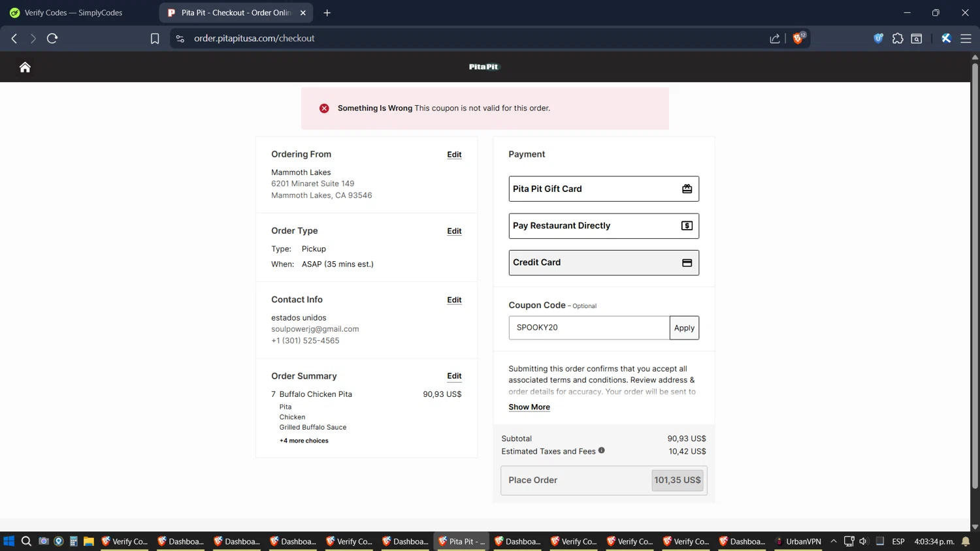This screenshot has width=980, height=551.
Task: Click the 101,35 US$ total
Action: [x=678, y=480]
